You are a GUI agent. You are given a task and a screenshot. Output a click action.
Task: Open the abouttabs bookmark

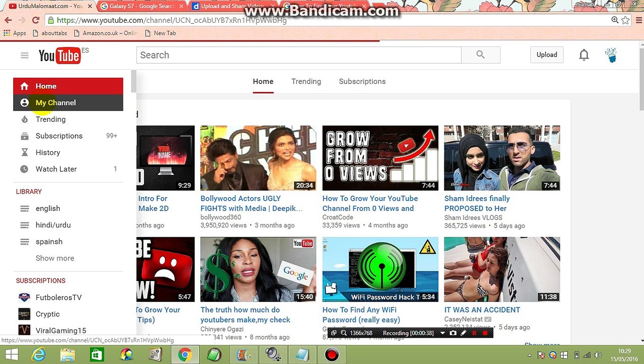50,33
